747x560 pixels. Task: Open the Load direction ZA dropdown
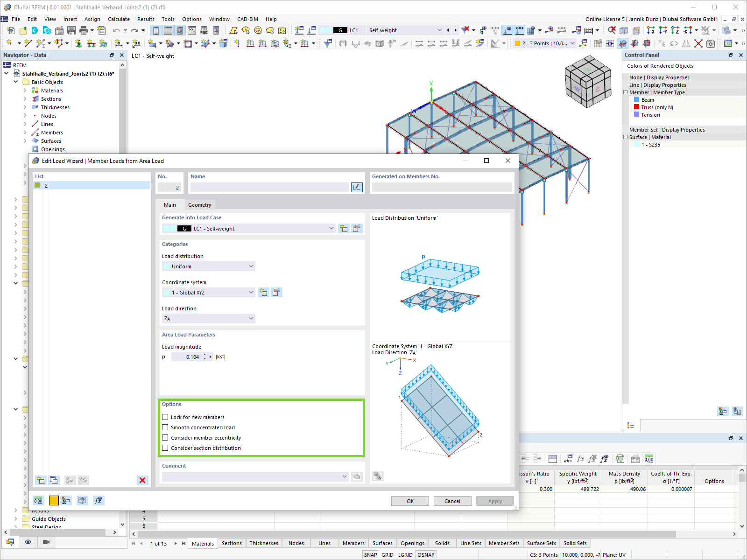pos(251,318)
